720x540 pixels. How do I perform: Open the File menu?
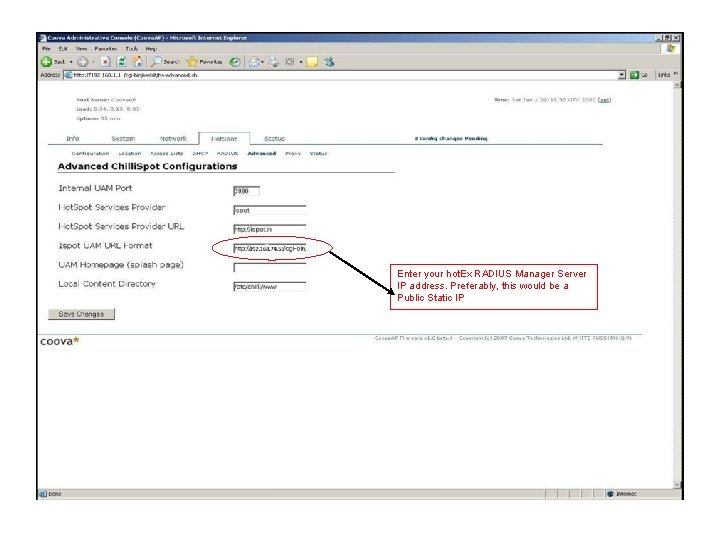pyautogui.click(x=46, y=49)
